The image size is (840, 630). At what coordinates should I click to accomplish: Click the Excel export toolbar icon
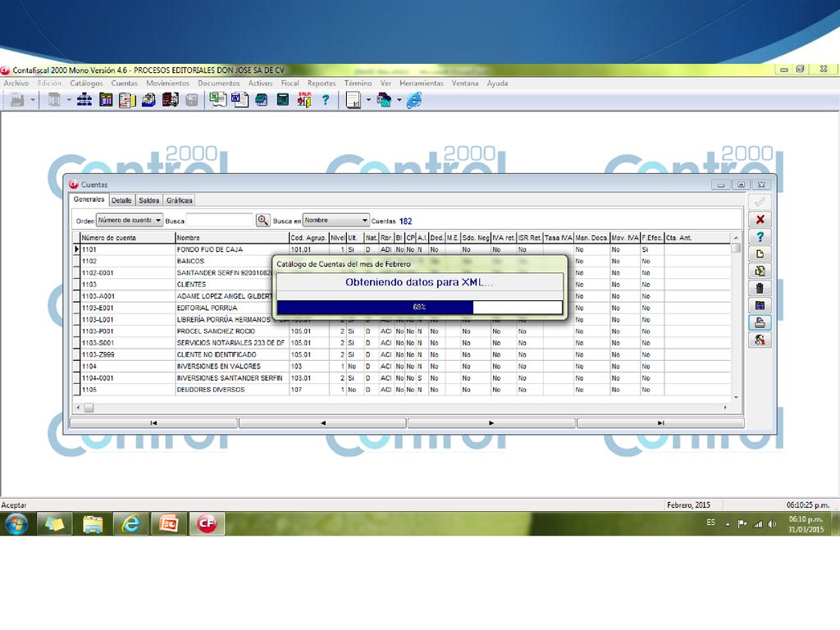coord(217,100)
